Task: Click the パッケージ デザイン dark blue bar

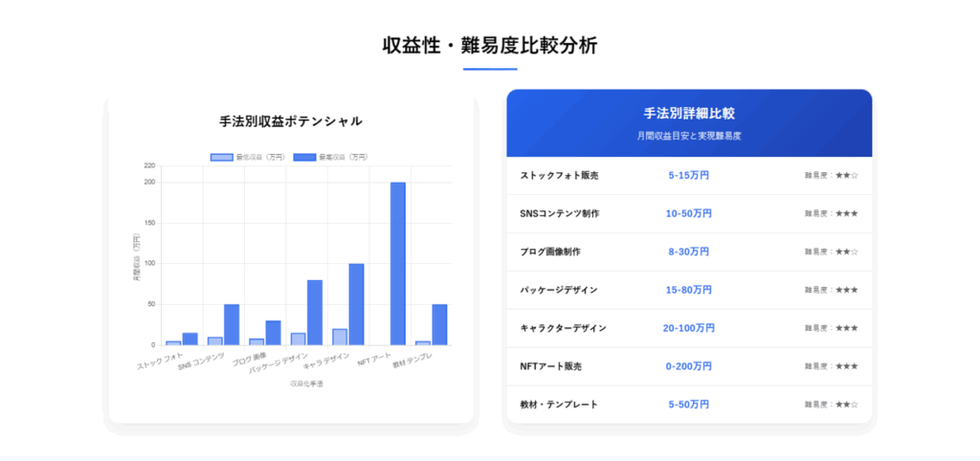Action: [315, 313]
